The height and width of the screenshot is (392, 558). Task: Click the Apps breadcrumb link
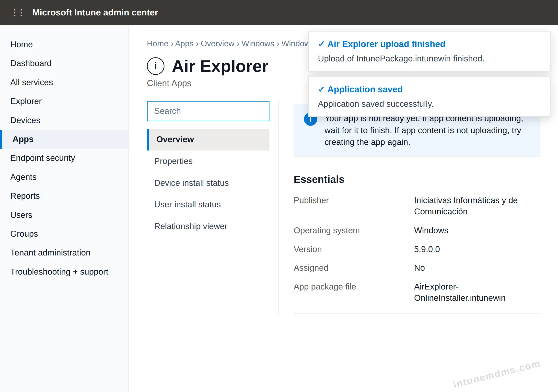coord(184,43)
